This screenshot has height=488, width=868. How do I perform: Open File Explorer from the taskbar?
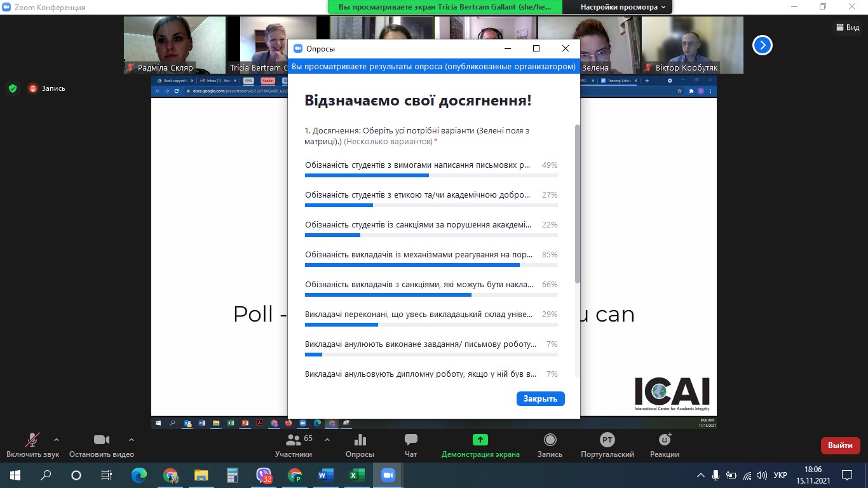(x=201, y=475)
